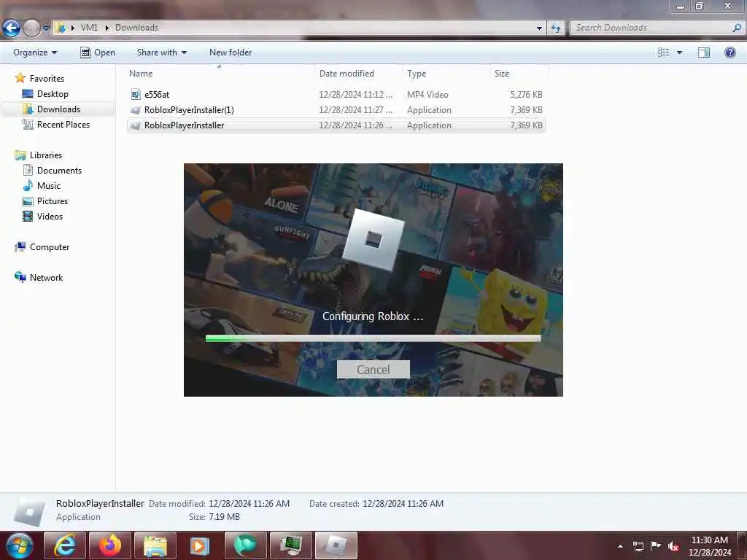This screenshot has width=747, height=560.
Task: Launch Internet Explorer from the taskbar
Action: point(65,545)
